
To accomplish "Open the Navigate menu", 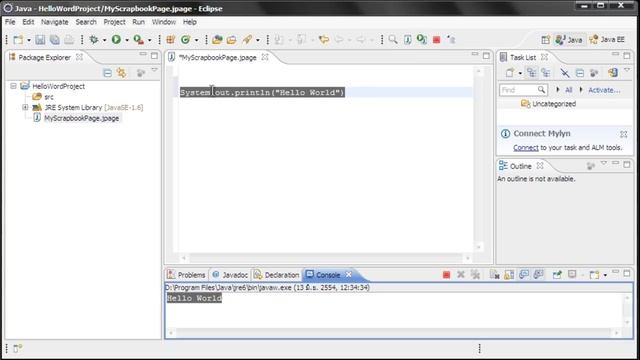I will (55, 22).
